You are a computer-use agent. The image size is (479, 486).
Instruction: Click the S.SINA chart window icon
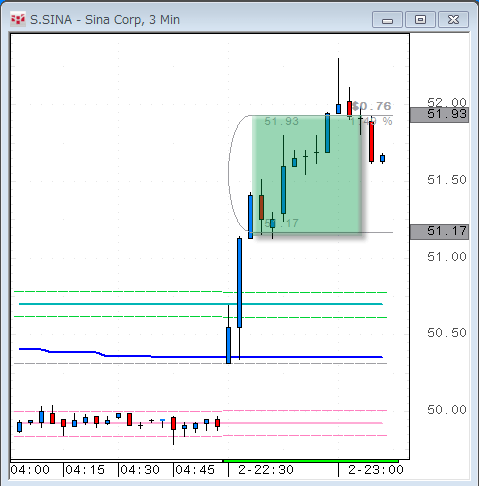point(18,20)
